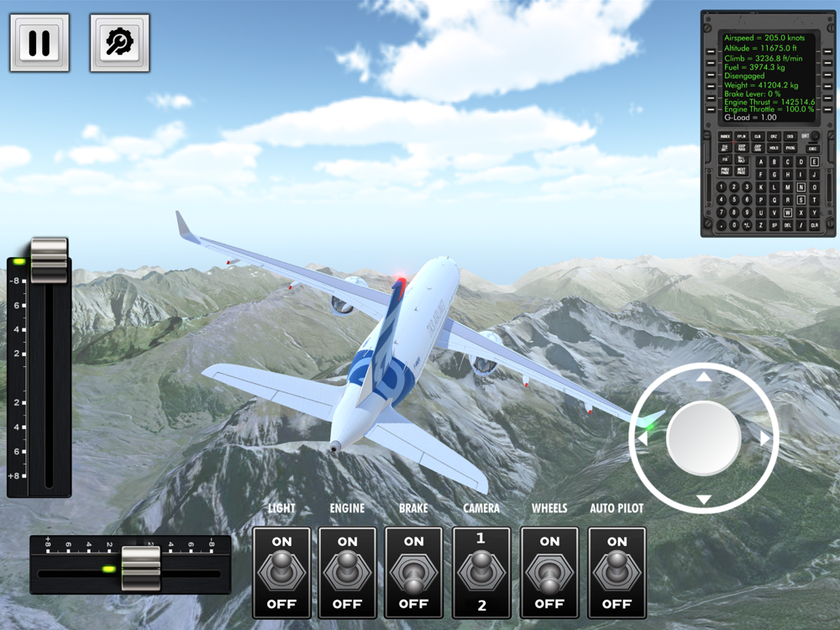Toggle the LIGHT switch
The image size is (840, 630).
[x=281, y=573]
